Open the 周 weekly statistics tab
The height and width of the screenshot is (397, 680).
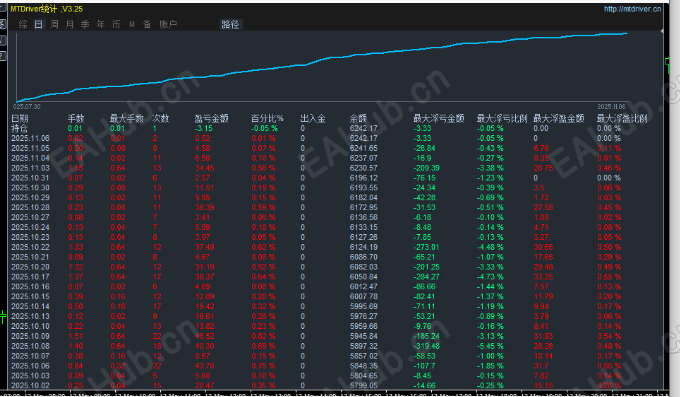tap(54, 24)
